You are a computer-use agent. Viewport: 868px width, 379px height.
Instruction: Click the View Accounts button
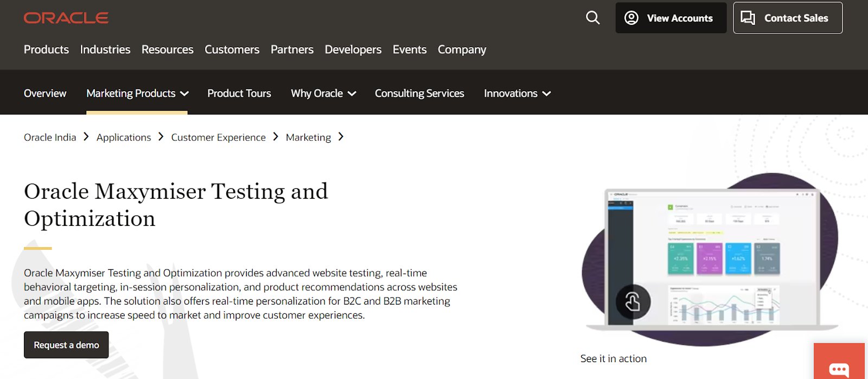pos(671,18)
